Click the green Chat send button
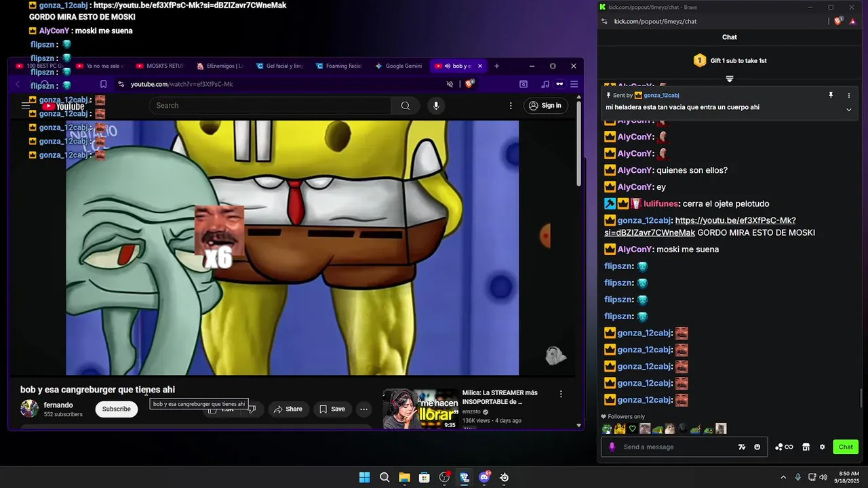 846,447
